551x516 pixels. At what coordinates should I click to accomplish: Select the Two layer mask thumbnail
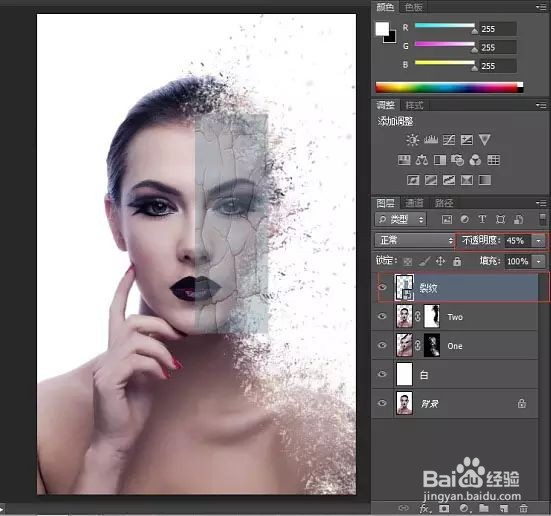432,316
